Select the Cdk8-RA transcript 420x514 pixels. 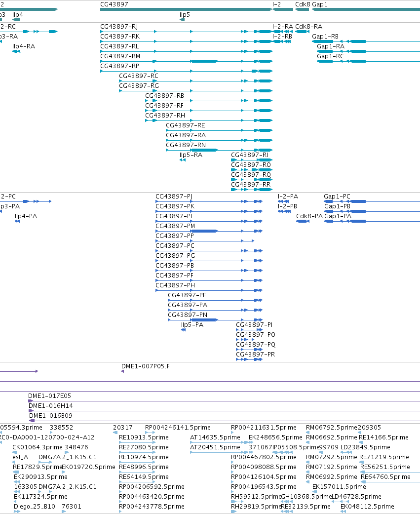tap(308, 27)
